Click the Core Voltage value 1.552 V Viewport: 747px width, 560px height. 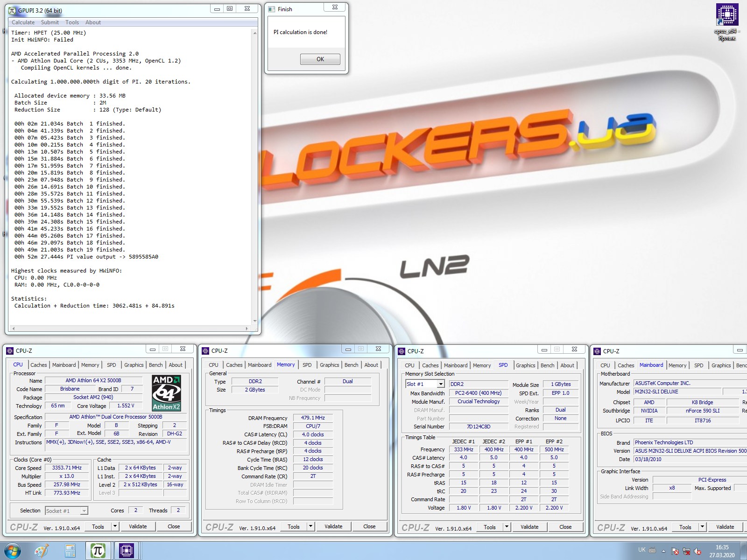click(x=126, y=406)
